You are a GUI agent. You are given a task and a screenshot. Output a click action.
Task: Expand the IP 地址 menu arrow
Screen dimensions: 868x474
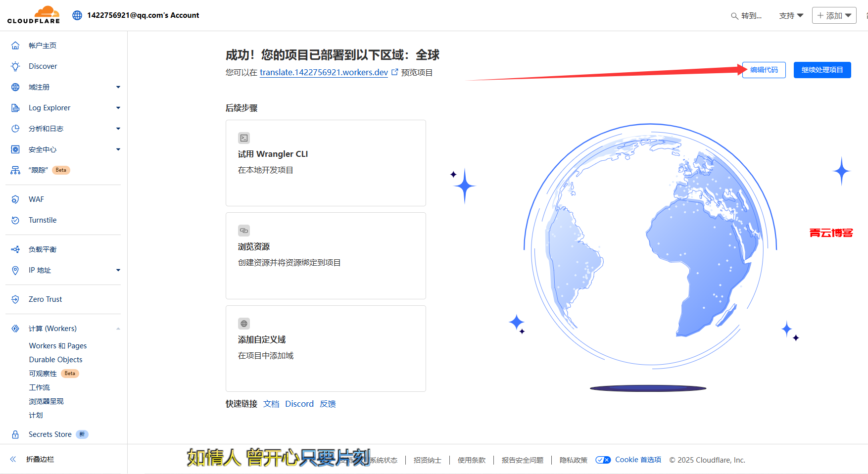(118, 270)
